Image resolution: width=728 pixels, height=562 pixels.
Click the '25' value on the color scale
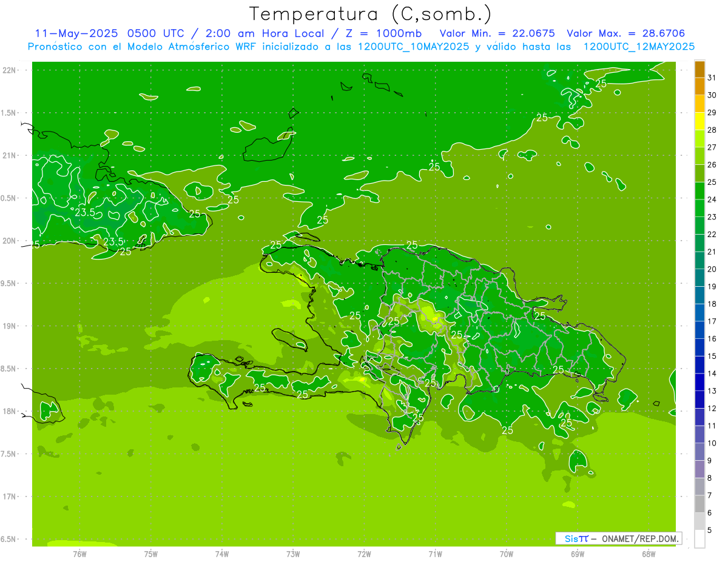tap(712, 182)
